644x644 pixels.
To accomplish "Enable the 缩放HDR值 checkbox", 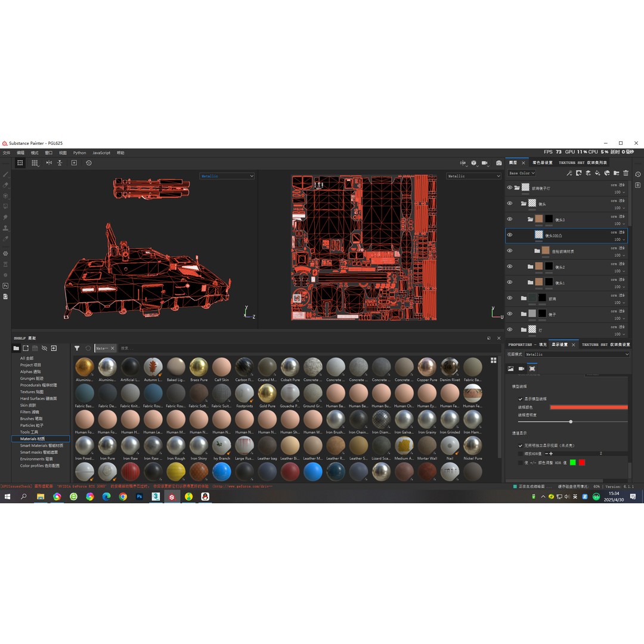I will click(x=521, y=454).
